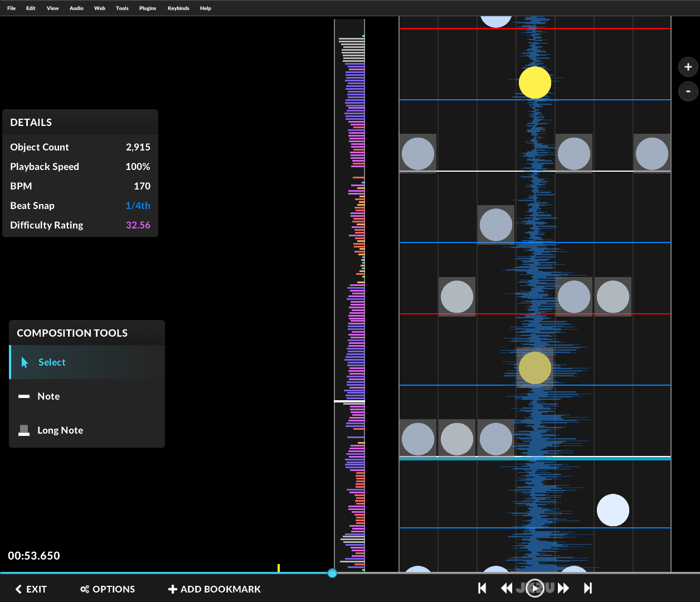Click the fast-forward double-arrow icon
Image resolution: width=700 pixels, height=602 pixels.
tap(563, 588)
